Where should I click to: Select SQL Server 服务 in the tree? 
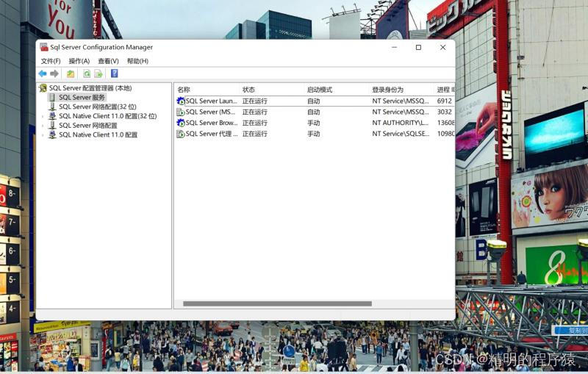pyautogui.click(x=82, y=98)
